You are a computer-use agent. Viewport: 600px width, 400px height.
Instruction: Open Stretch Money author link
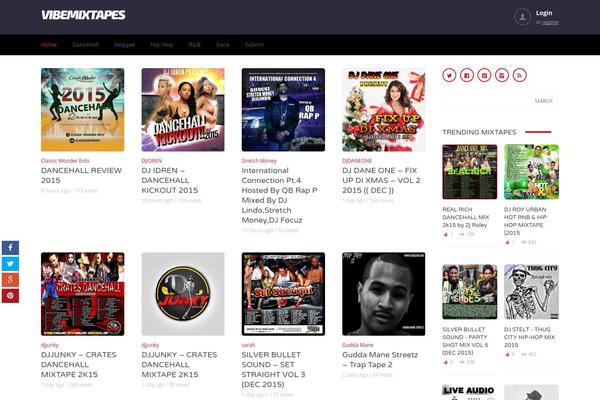coord(259,161)
